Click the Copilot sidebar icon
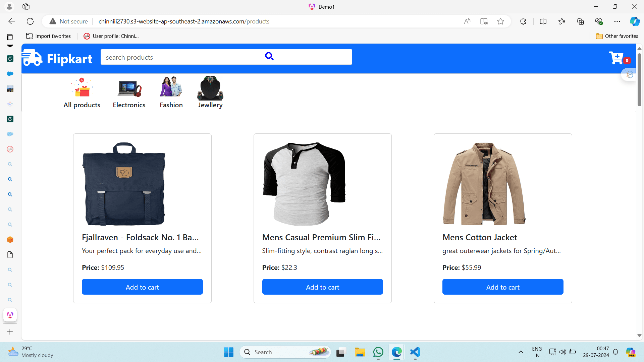644x362 pixels. point(634,21)
